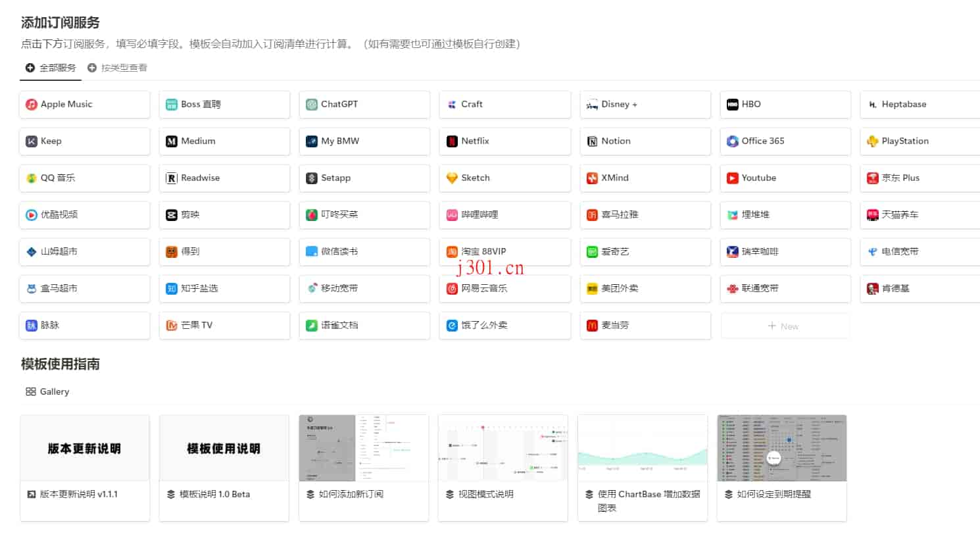Select the 电信宽带 card
980x546 pixels.
[920, 252]
